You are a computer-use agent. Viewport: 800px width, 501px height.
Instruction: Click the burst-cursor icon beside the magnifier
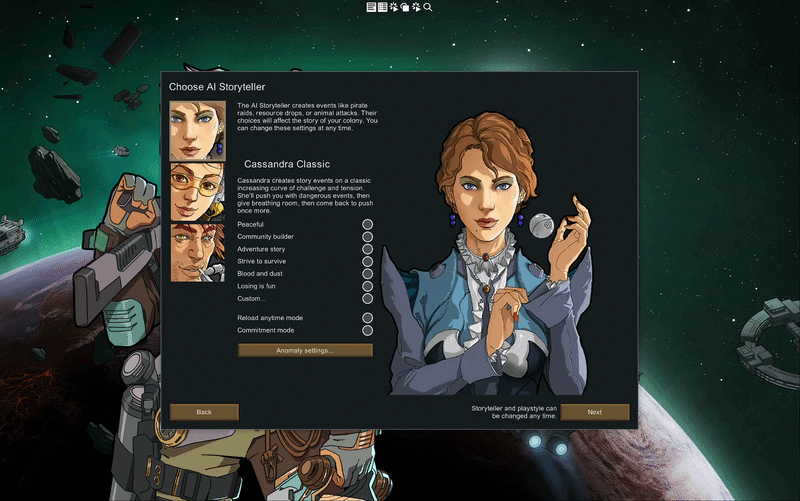416,7
